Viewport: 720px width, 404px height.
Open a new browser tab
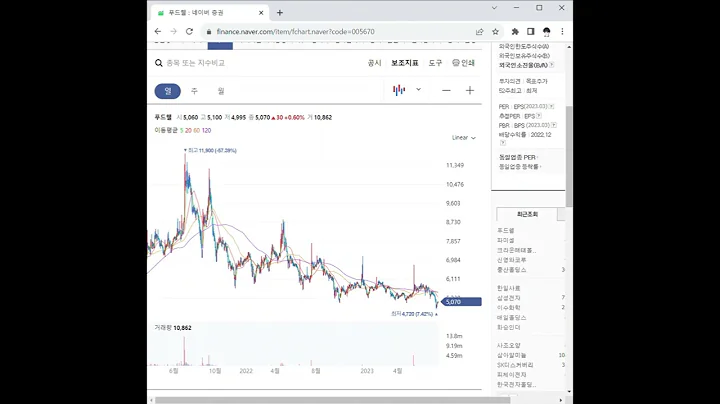(x=280, y=13)
